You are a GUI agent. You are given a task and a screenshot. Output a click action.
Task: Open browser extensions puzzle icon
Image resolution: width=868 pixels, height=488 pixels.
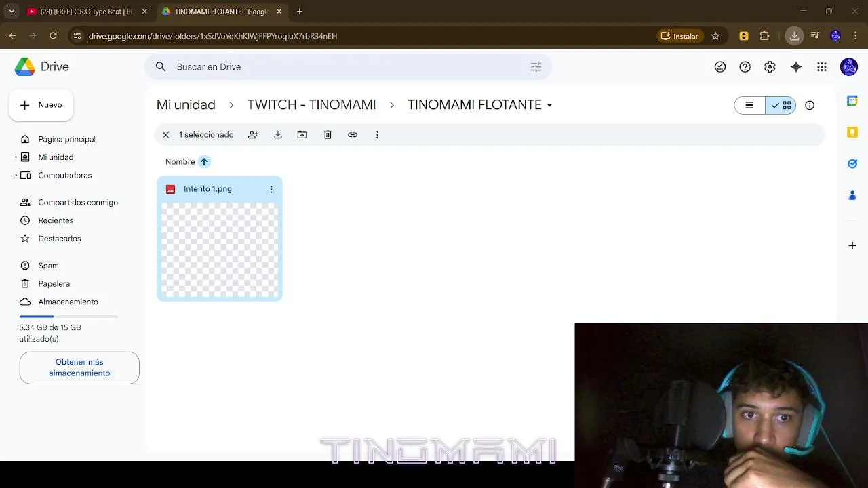765,36
